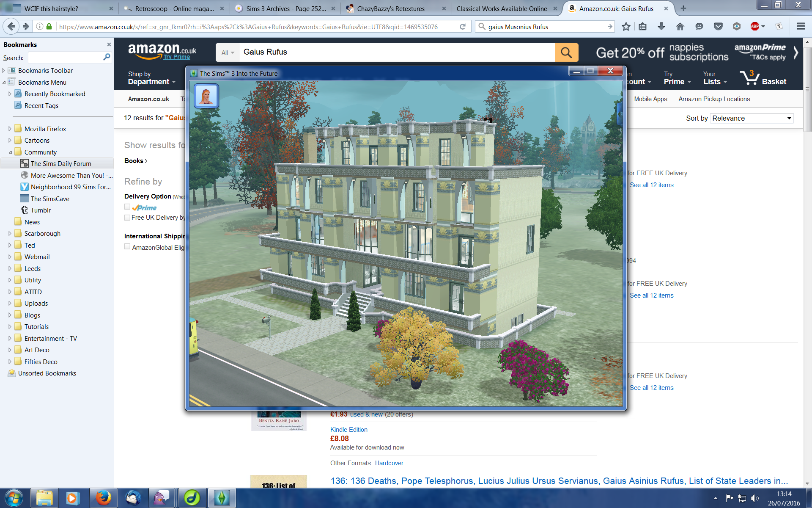Open the downloads arrow icon
The height and width of the screenshot is (508, 812).
[661, 27]
